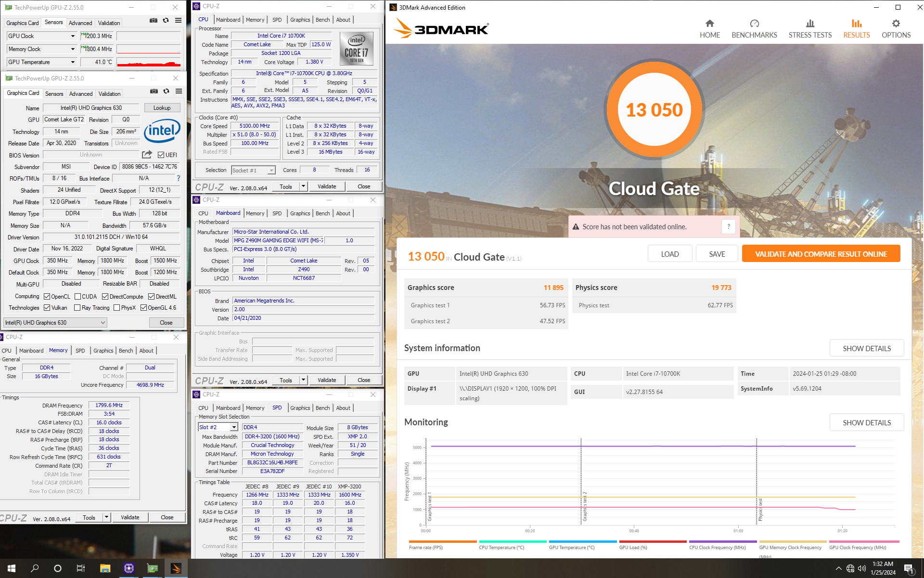This screenshot has height=578, width=924.
Task: Click Frame rate (FPS) legend color bar
Action: tap(443, 541)
